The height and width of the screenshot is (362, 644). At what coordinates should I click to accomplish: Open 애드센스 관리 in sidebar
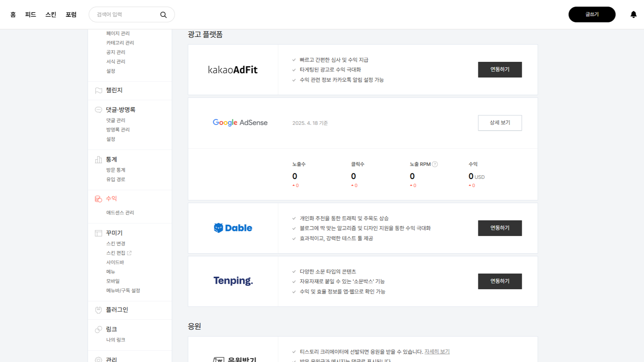pyautogui.click(x=120, y=213)
